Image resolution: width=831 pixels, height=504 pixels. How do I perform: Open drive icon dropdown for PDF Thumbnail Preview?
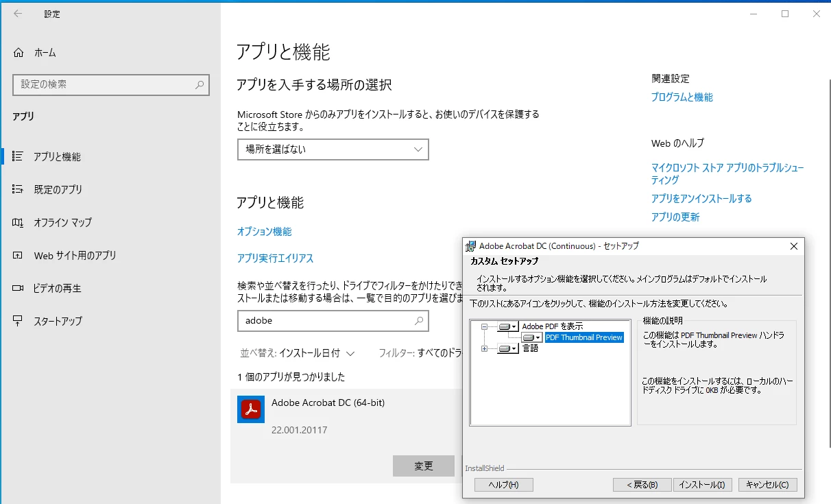coord(532,337)
